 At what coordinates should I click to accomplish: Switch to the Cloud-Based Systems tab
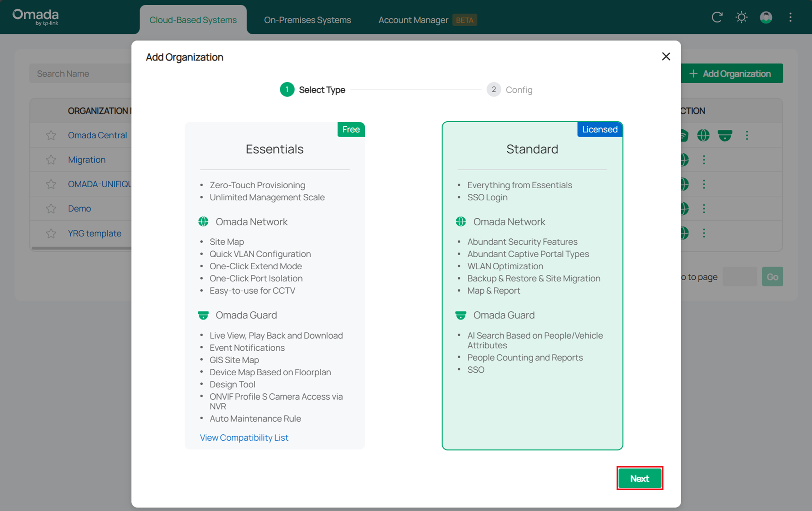pos(193,20)
